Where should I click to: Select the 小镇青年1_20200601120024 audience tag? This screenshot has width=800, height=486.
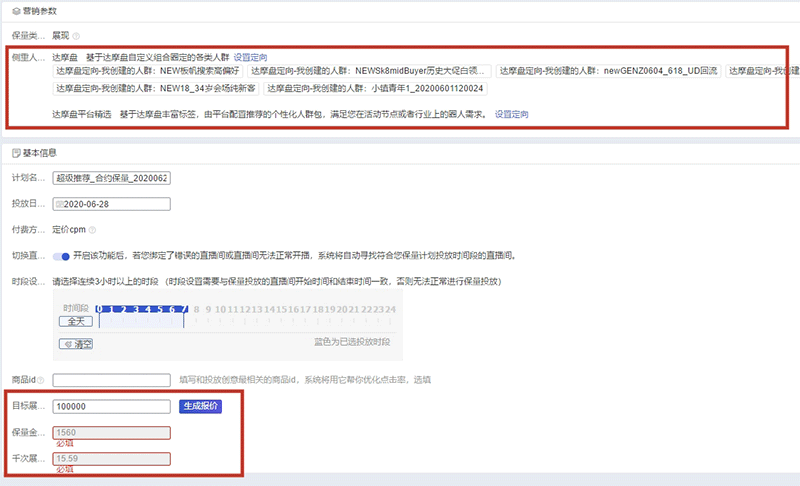(375, 88)
